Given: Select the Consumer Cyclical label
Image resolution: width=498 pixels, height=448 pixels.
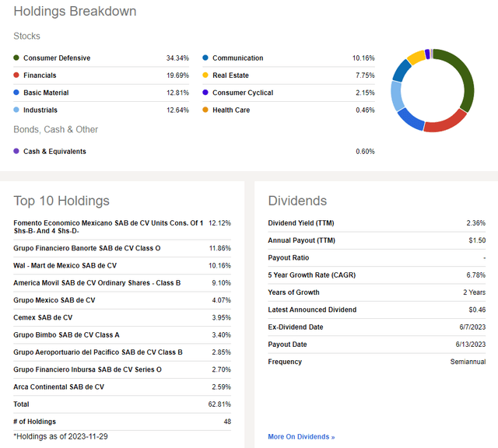Looking at the screenshot, I should pyautogui.click(x=243, y=93).
